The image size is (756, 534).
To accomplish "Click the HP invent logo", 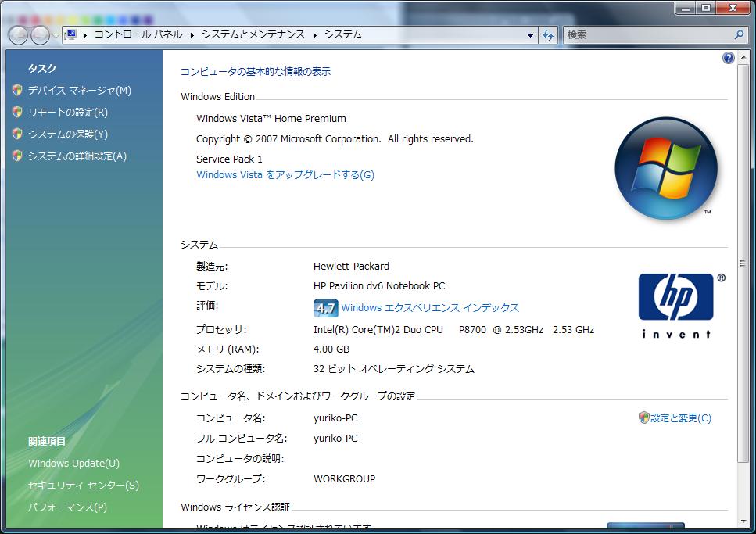I will 681,306.
